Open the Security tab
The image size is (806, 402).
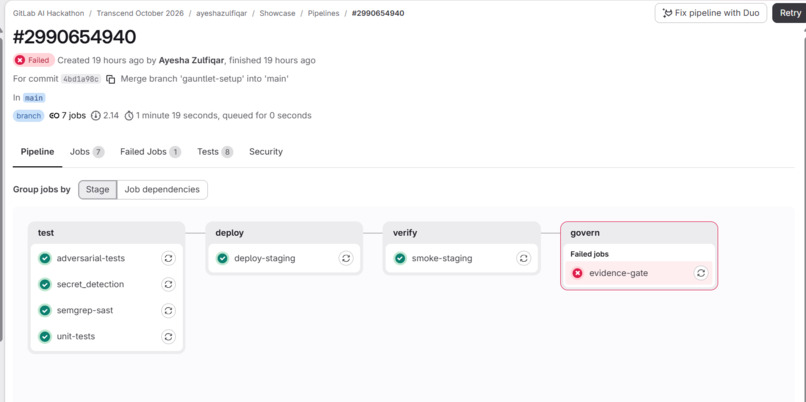[x=266, y=152]
